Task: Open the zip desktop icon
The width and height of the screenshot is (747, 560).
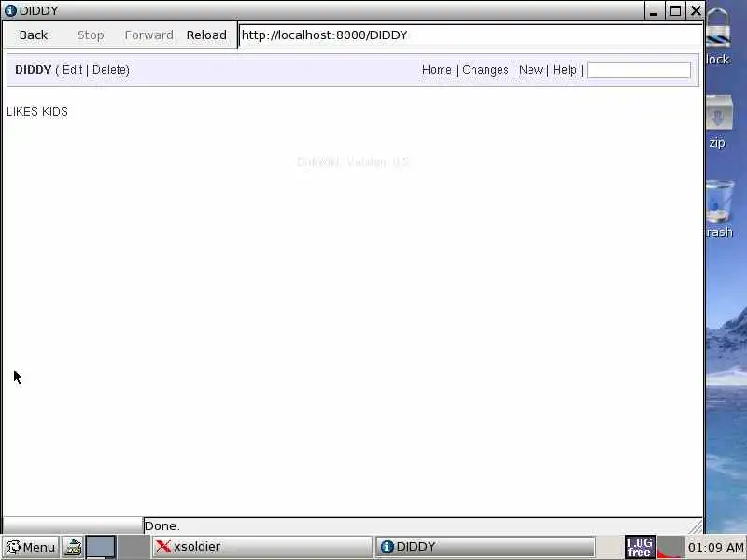Action: click(x=718, y=122)
